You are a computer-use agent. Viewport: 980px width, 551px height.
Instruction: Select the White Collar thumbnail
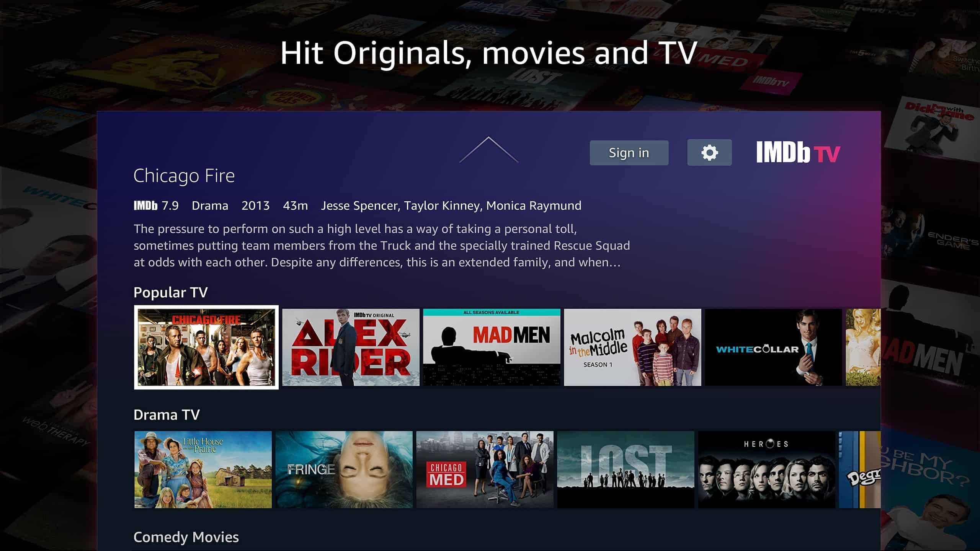pos(773,347)
